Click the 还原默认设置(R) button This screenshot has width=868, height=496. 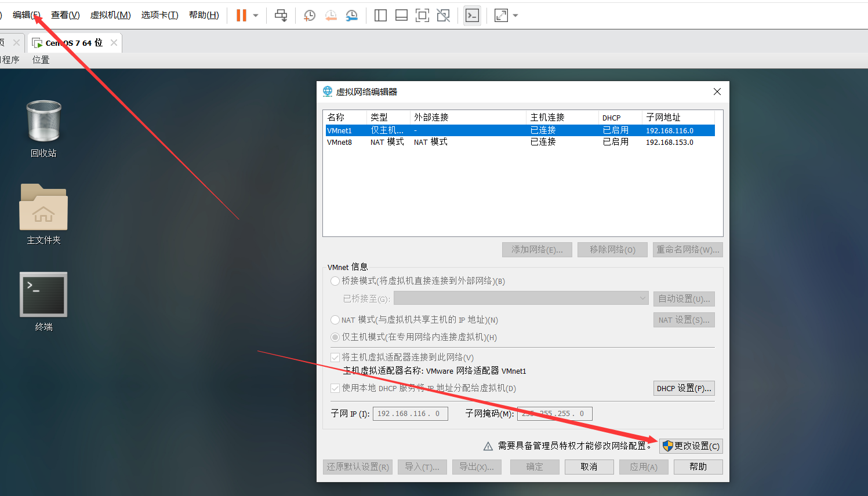click(x=358, y=467)
